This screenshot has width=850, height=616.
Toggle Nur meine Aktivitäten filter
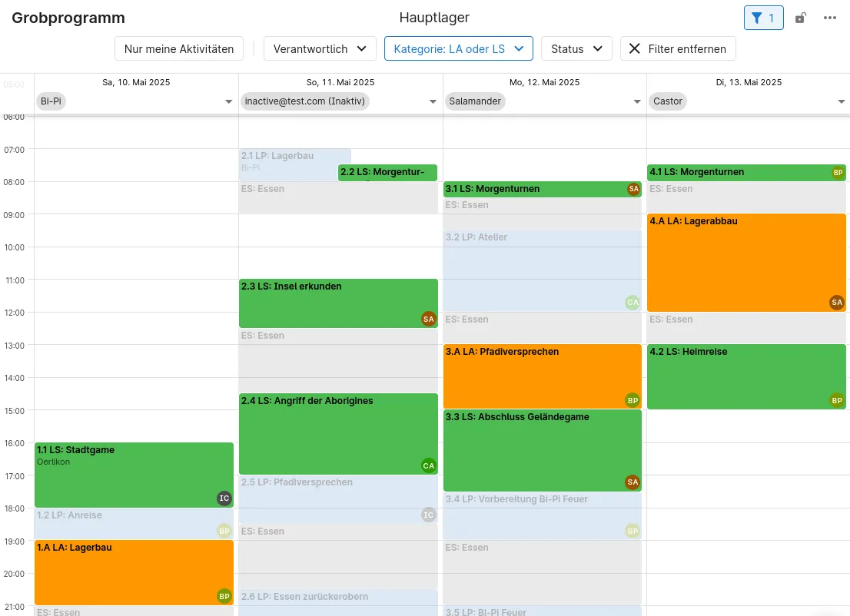179,48
